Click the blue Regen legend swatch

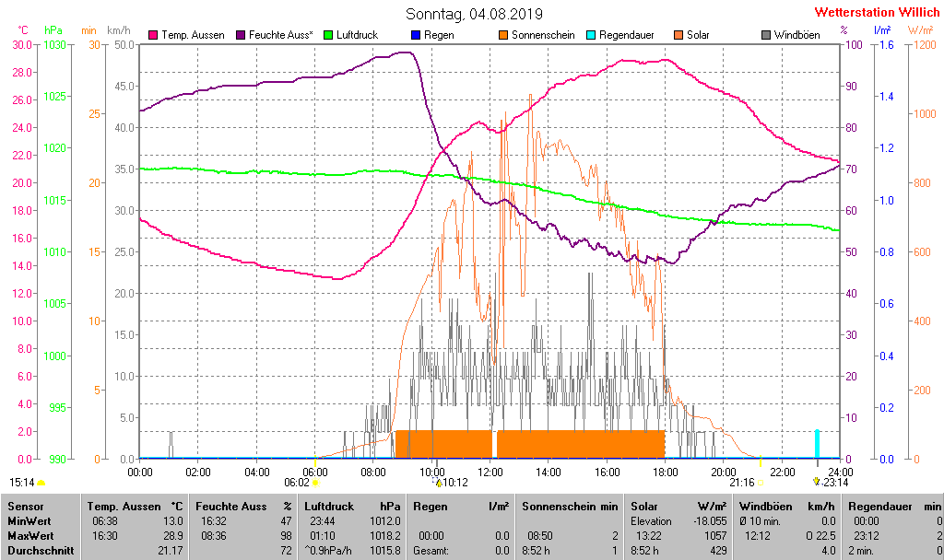(x=416, y=35)
